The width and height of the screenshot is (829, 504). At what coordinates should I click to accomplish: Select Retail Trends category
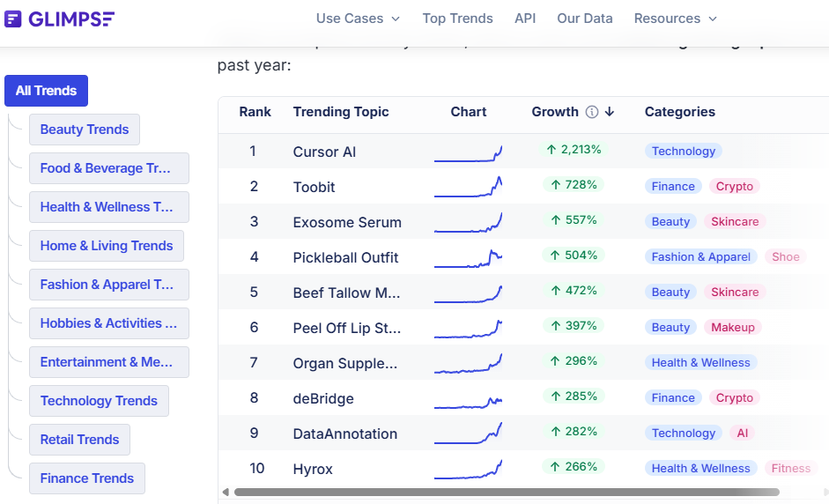point(80,440)
